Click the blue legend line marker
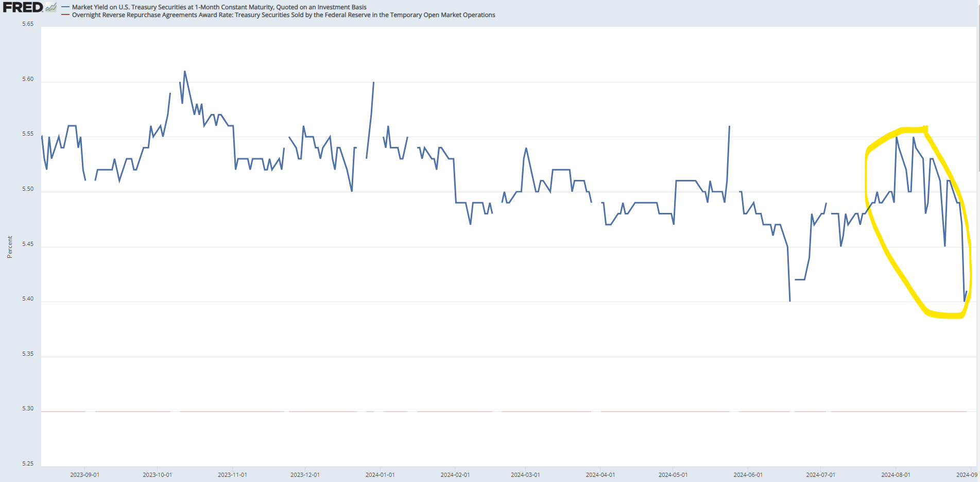Image resolution: width=980 pixels, height=482 pixels. pyautogui.click(x=65, y=7)
